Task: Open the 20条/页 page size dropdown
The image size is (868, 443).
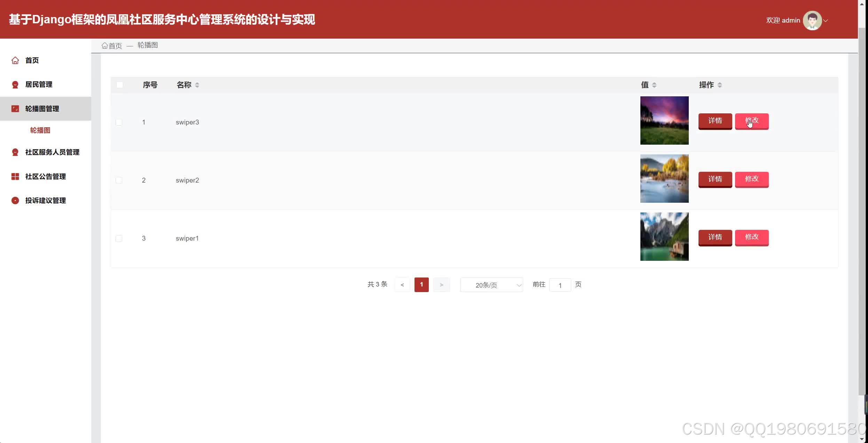Action: [x=491, y=285]
